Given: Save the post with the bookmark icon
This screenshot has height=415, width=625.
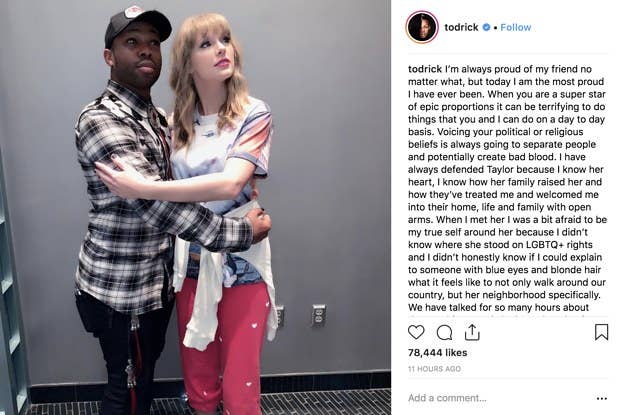Looking at the screenshot, I should pyautogui.click(x=601, y=332).
